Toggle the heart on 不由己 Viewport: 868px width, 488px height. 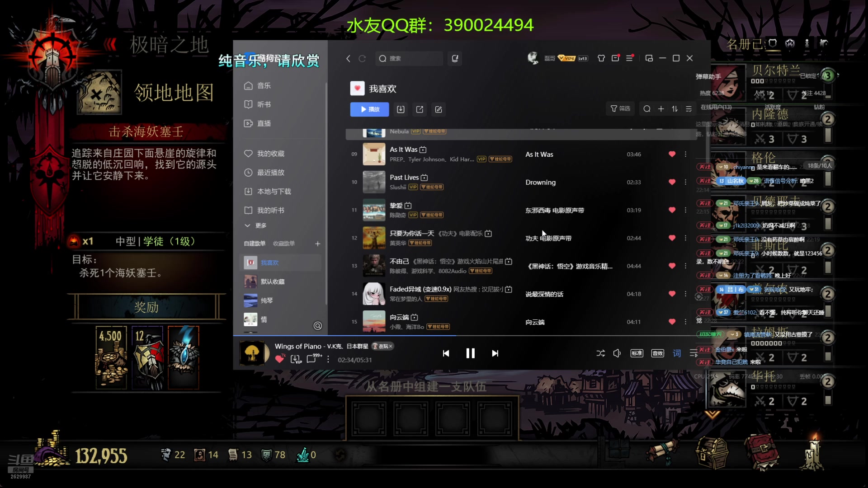click(672, 266)
